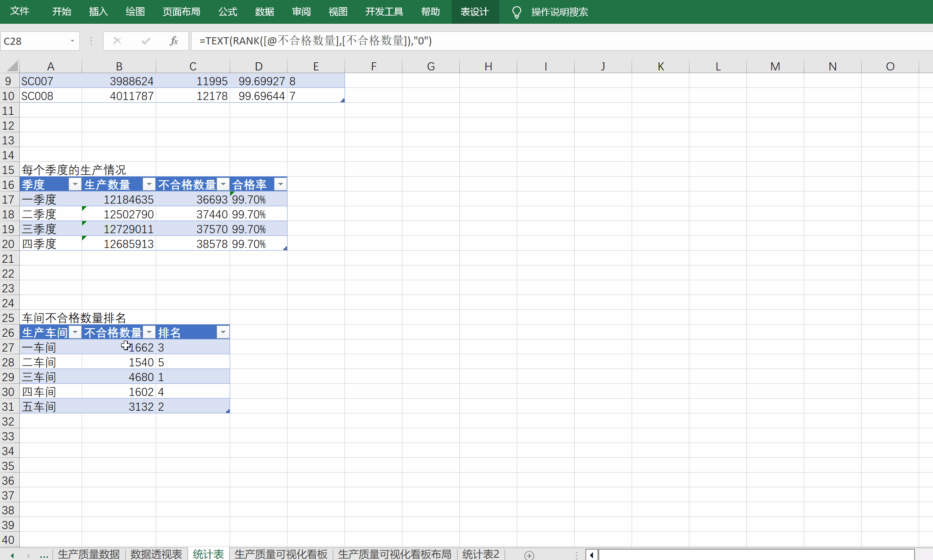Screen dimensions: 933x560
Task: Click the lightbulb search icon
Action: [516, 12]
